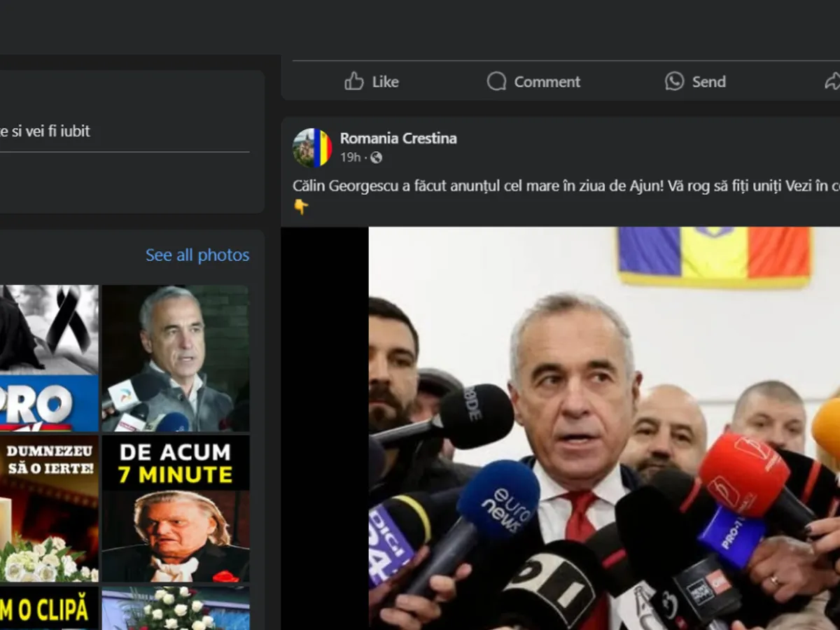Open the DUMNEZEU SĂ O IERTE thumbnail

[49, 508]
